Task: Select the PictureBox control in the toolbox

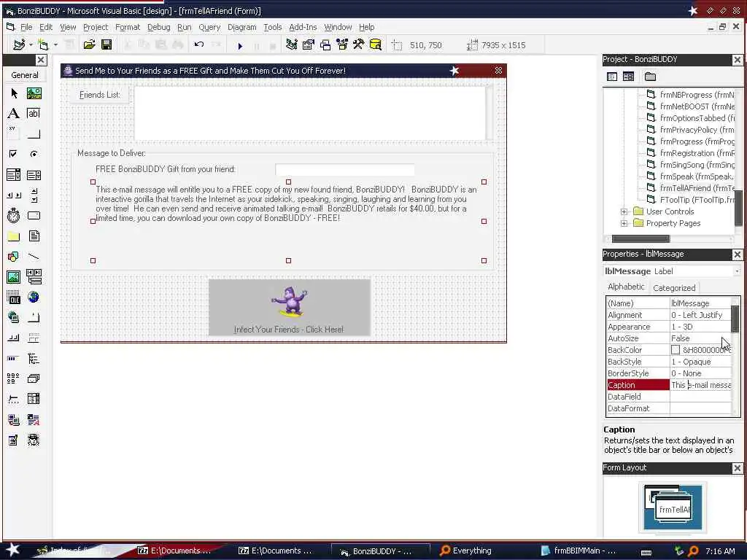Action: pos(34,93)
